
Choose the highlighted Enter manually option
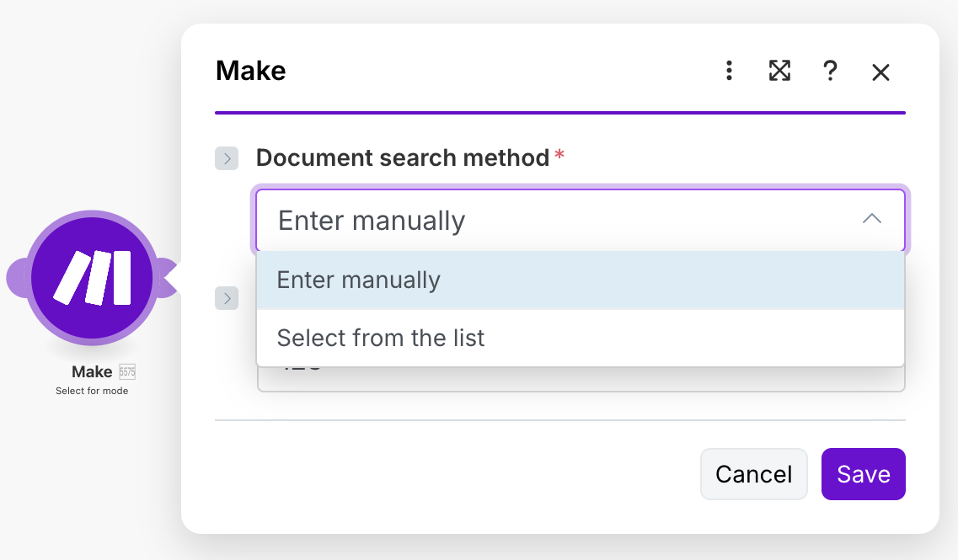[580, 280]
